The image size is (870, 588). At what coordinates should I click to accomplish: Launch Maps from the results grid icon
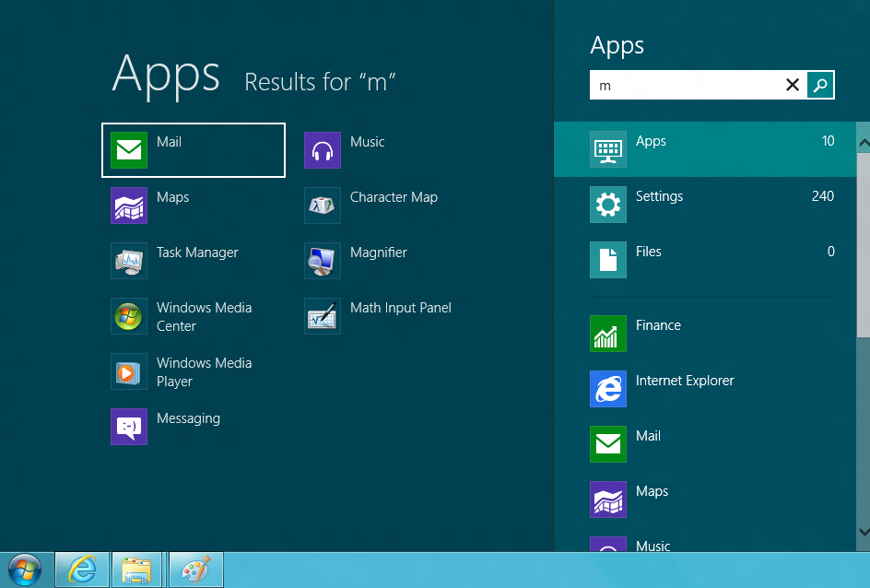(129, 206)
